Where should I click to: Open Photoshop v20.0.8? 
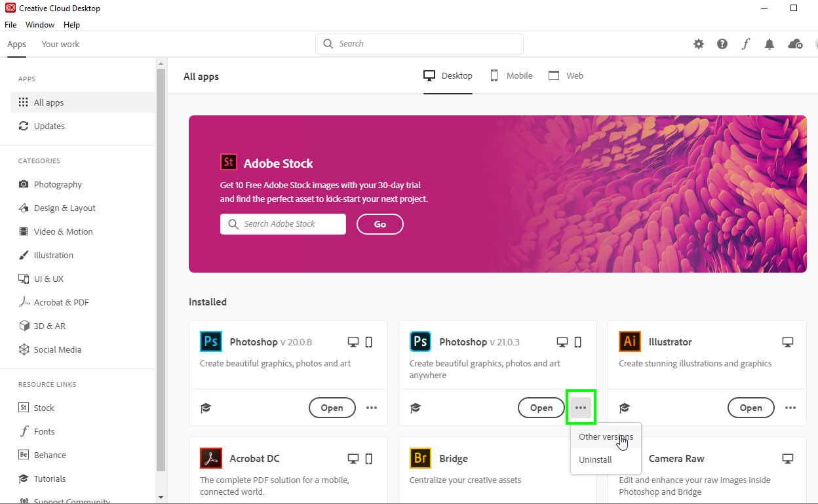(332, 408)
